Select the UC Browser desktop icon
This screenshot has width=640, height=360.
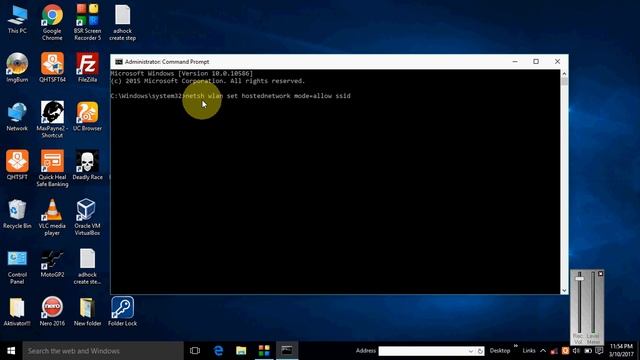87,117
